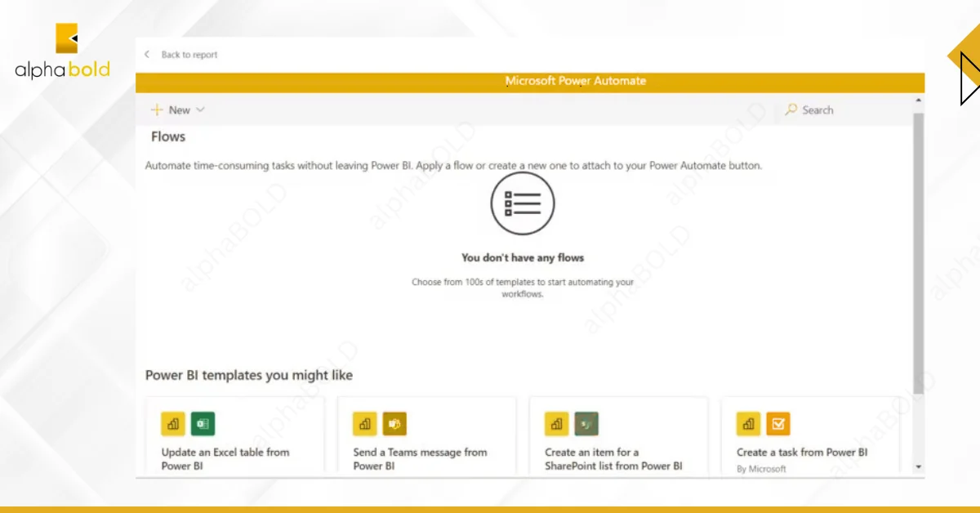Click the SharePoint icon on the template card
The height and width of the screenshot is (513, 980).
(x=586, y=424)
